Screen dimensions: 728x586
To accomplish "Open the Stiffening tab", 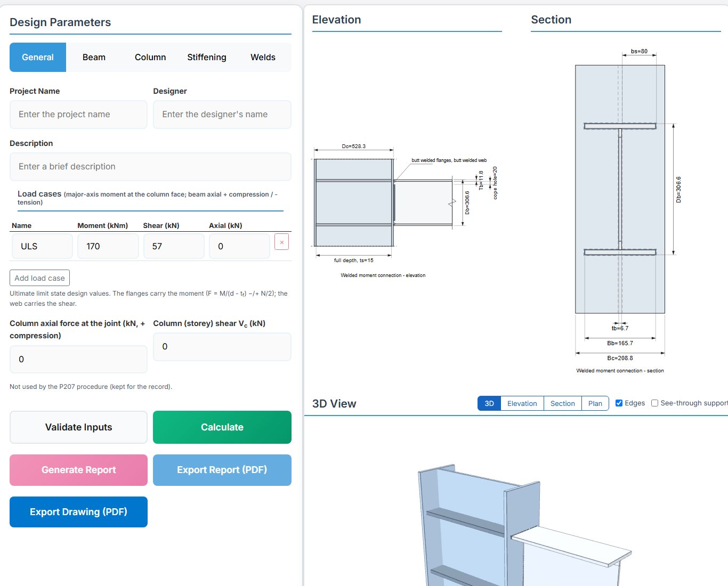I will click(207, 57).
